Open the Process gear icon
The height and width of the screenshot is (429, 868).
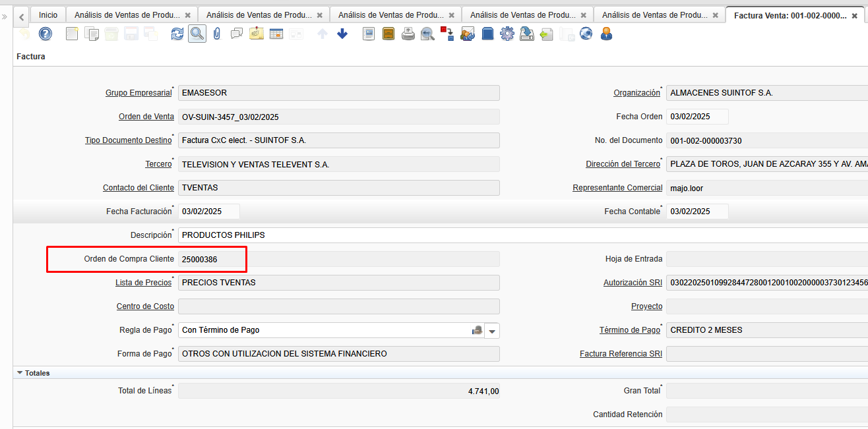click(x=507, y=34)
